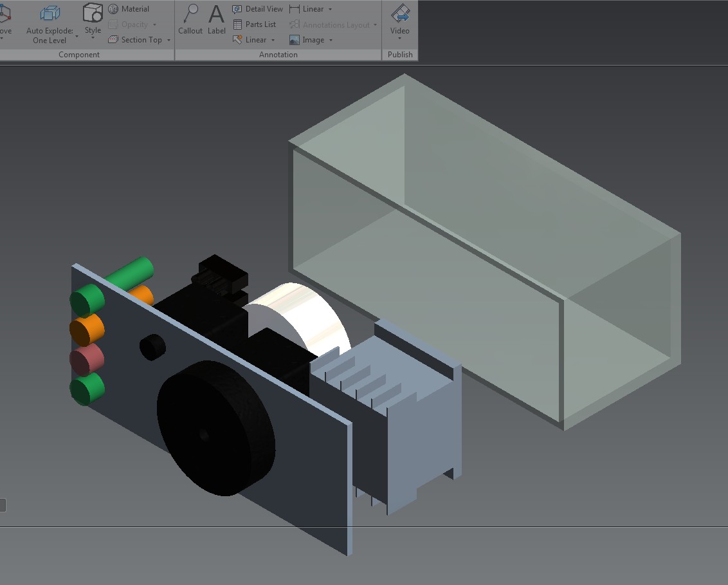Image resolution: width=728 pixels, height=585 pixels.
Task: Click the Auto Explode One Level icon
Action: click(50, 13)
